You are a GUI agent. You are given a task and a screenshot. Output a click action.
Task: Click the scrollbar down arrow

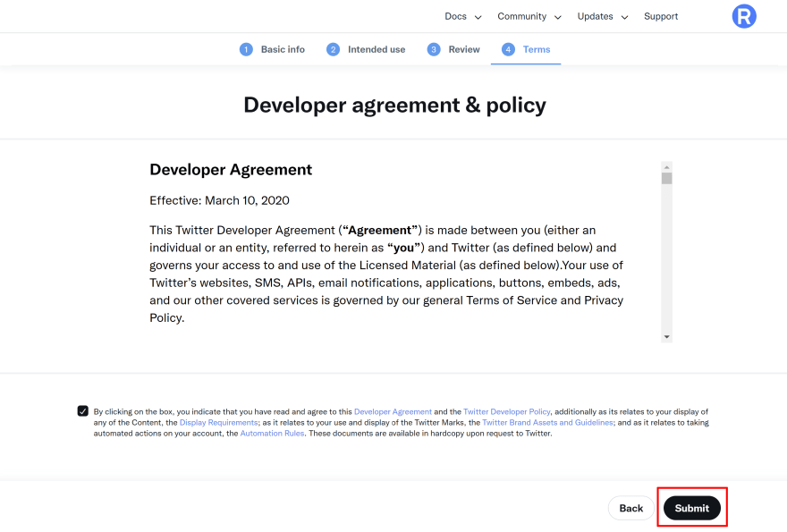tap(666, 337)
